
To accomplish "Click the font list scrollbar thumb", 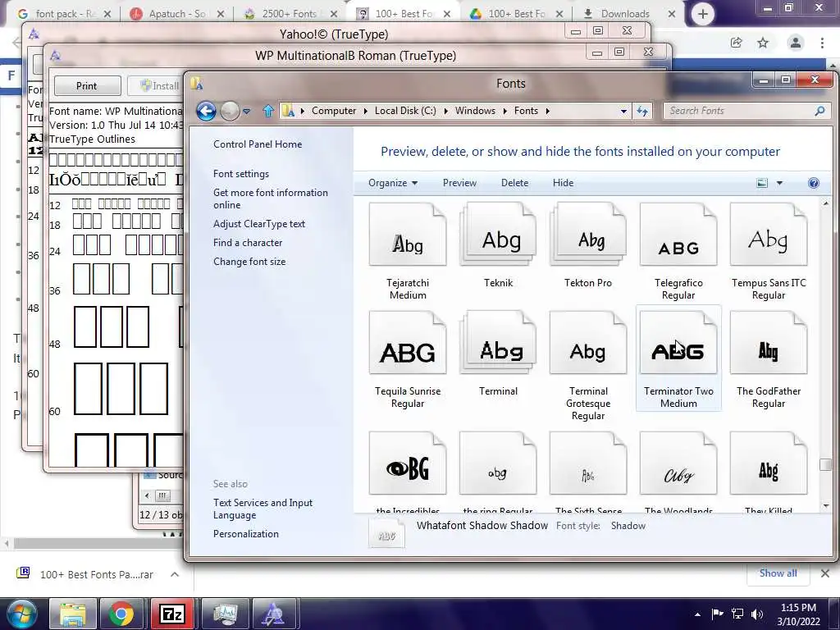I will pyautogui.click(x=825, y=465).
